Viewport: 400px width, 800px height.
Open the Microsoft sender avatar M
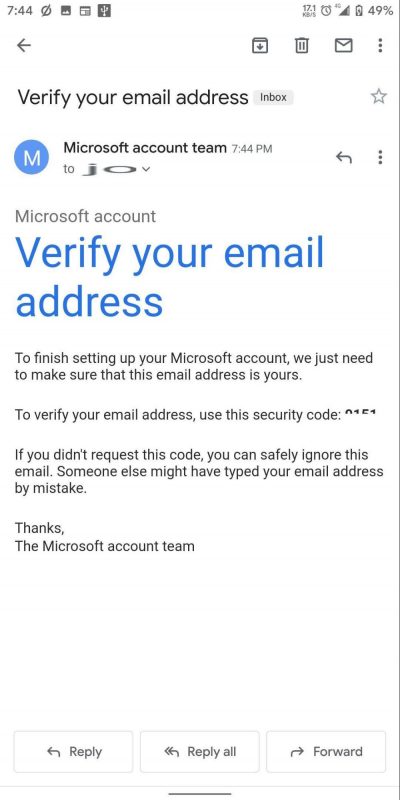coord(32,157)
